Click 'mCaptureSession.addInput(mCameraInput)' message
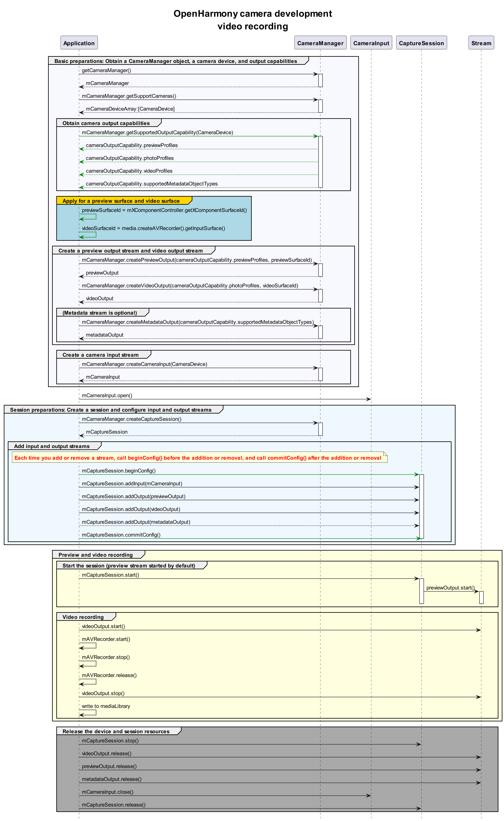This screenshot has width=504, height=821. coord(132,484)
